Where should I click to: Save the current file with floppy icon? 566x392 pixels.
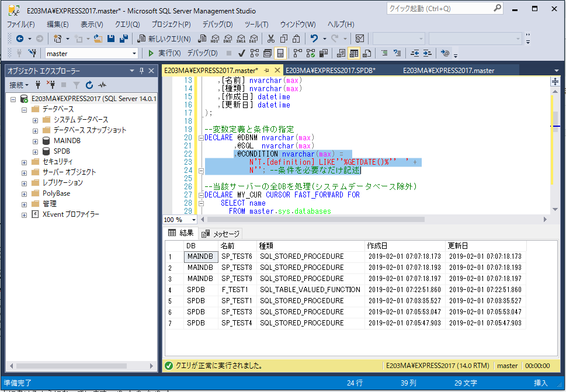click(111, 39)
